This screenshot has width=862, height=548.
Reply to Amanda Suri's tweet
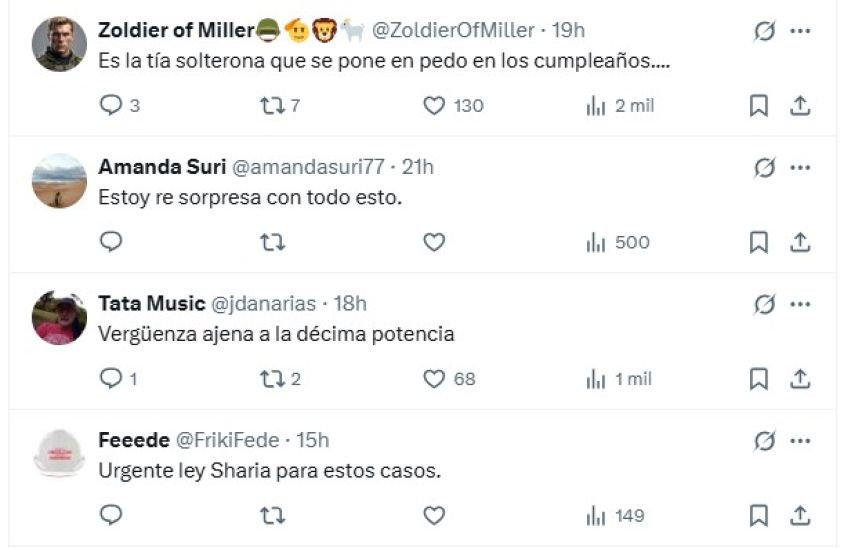[111, 242]
